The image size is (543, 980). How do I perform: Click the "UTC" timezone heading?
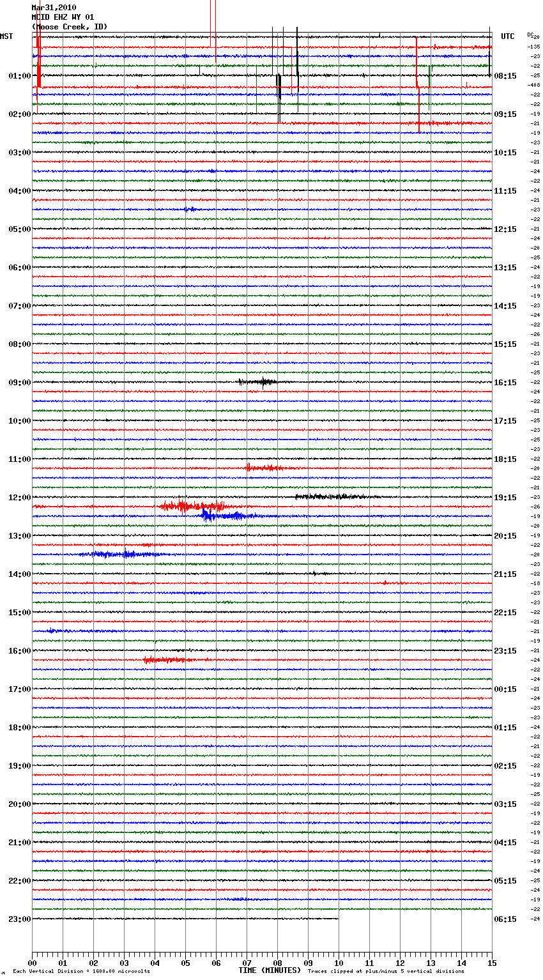click(x=508, y=36)
